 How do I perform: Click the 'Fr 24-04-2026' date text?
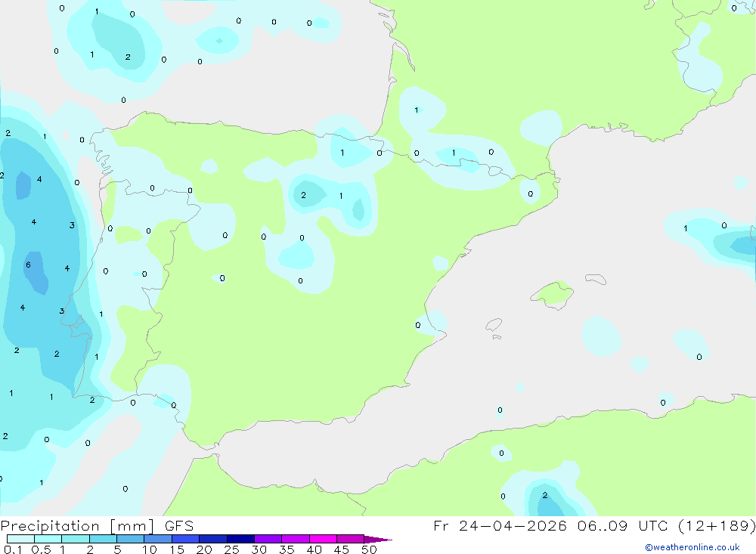coord(500,525)
